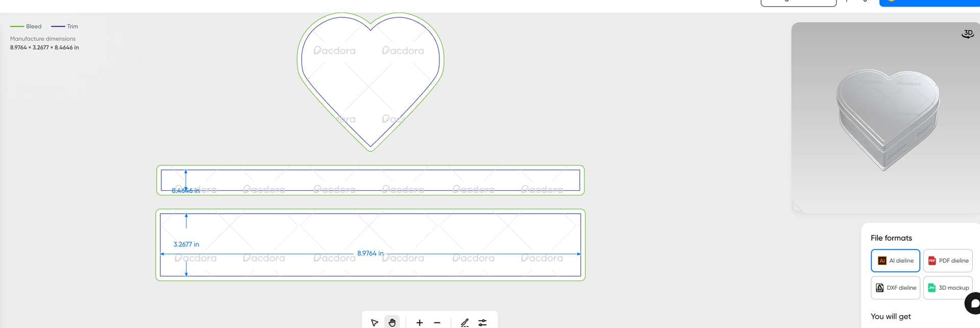This screenshot has height=328, width=980.
Task: Click the heart-shaped lid dieline panel
Action: click(370, 77)
